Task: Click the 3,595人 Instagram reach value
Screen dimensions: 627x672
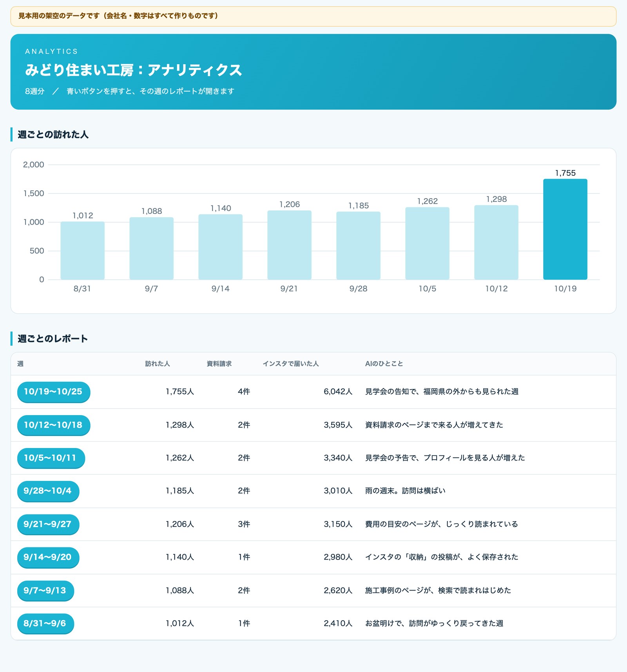Action: [338, 425]
